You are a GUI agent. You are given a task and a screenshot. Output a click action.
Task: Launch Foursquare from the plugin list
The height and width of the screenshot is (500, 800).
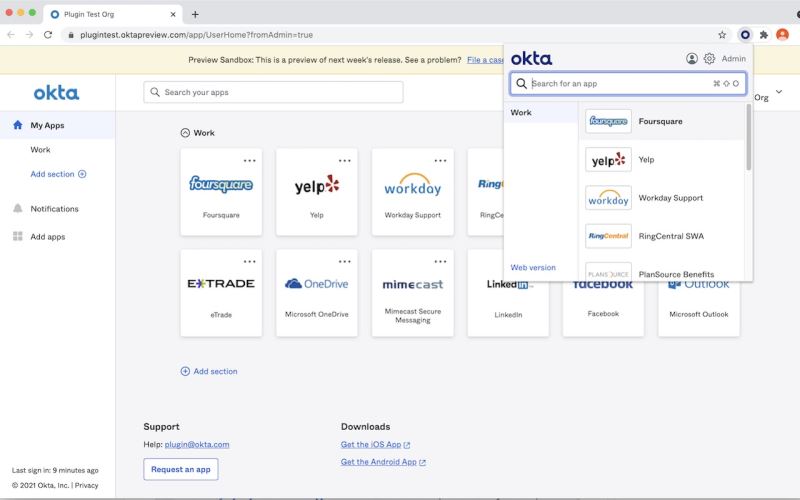tap(662, 121)
